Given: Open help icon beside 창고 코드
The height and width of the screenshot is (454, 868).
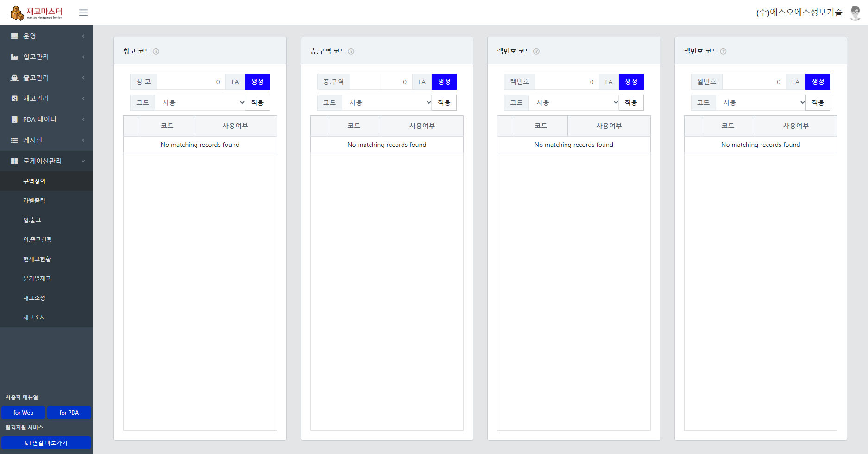Looking at the screenshot, I should pyautogui.click(x=156, y=51).
